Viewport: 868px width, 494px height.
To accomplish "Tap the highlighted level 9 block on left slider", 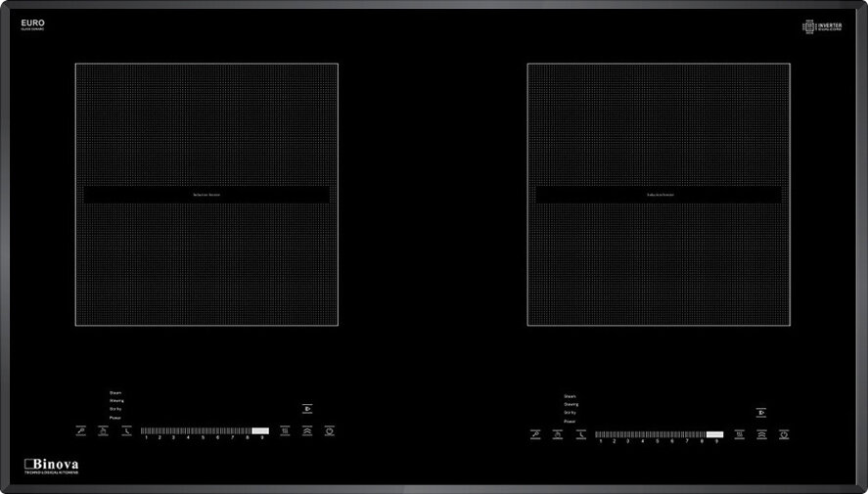I will 260,431.
